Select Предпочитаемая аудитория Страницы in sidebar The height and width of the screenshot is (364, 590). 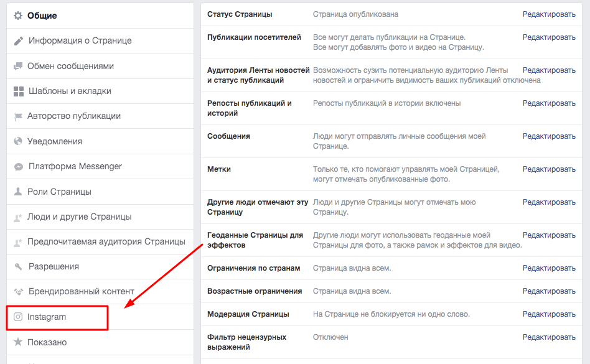tap(106, 241)
